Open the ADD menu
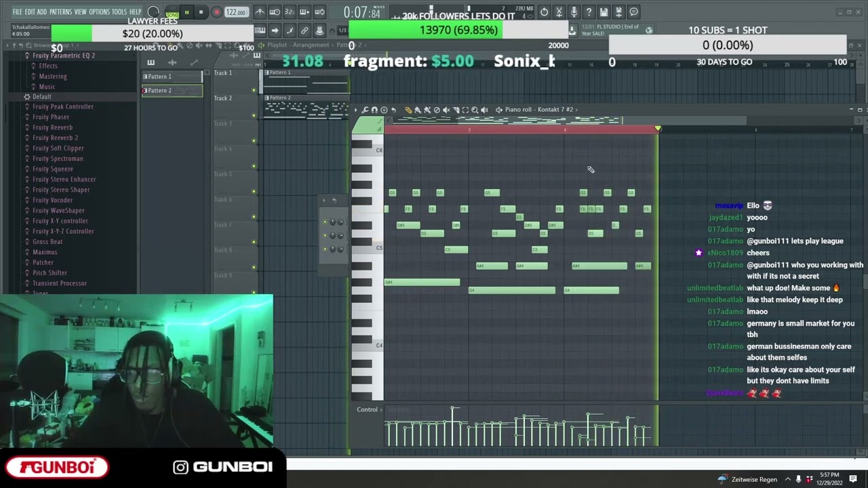The image size is (868, 488). (42, 12)
